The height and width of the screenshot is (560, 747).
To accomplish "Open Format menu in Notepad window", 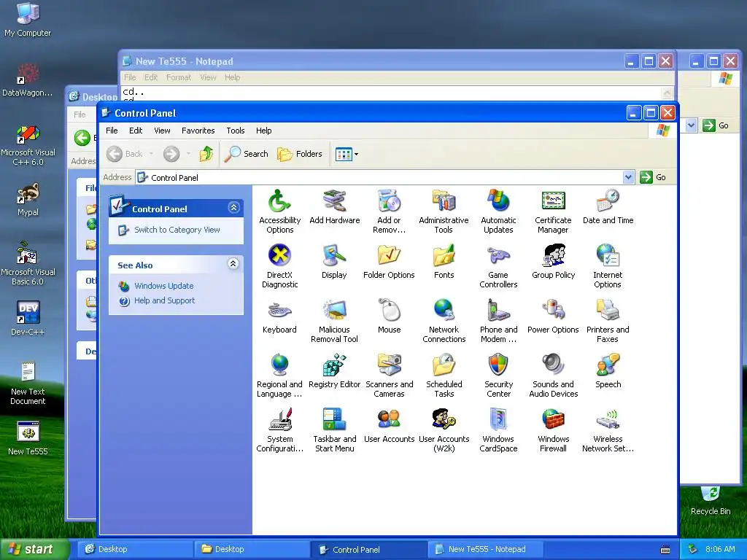I will point(179,77).
